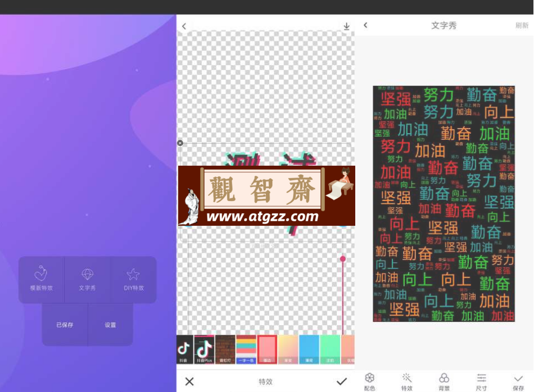Open 特效 magic wand effects tab
Viewport: 534px width, 392px height.
pyautogui.click(x=406, y=382)
